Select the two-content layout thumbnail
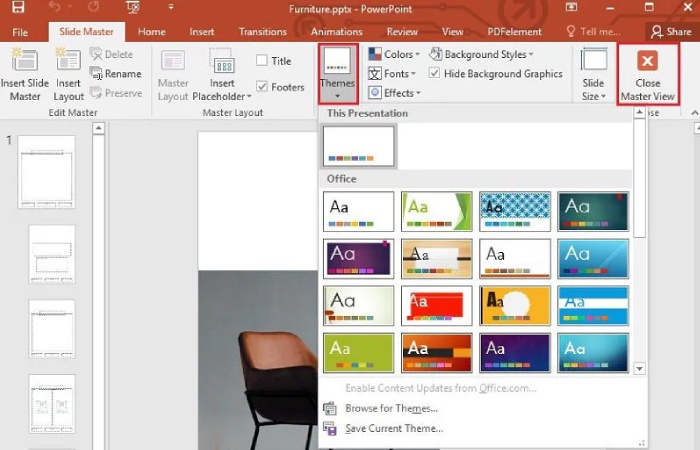This screenshot has height=450, width=700. coord(52,404)
